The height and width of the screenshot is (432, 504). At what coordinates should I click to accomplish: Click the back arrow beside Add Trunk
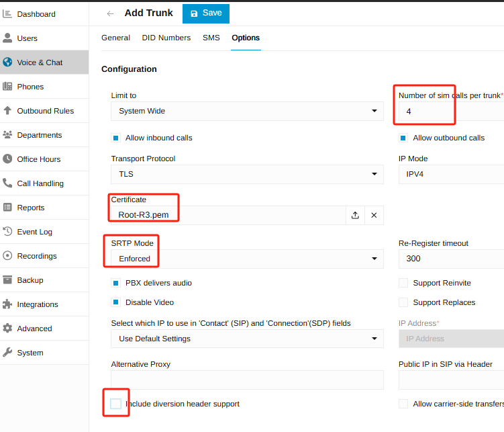[110, 13]
